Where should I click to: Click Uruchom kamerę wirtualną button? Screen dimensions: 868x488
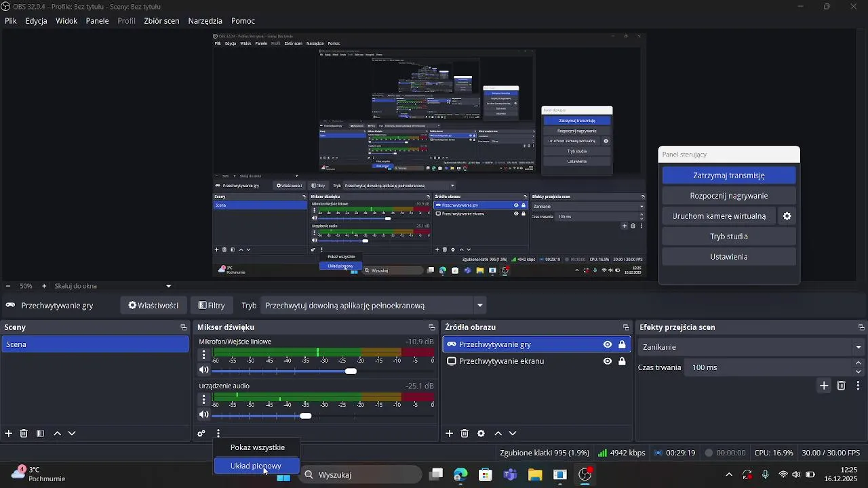tap(719, 216)
